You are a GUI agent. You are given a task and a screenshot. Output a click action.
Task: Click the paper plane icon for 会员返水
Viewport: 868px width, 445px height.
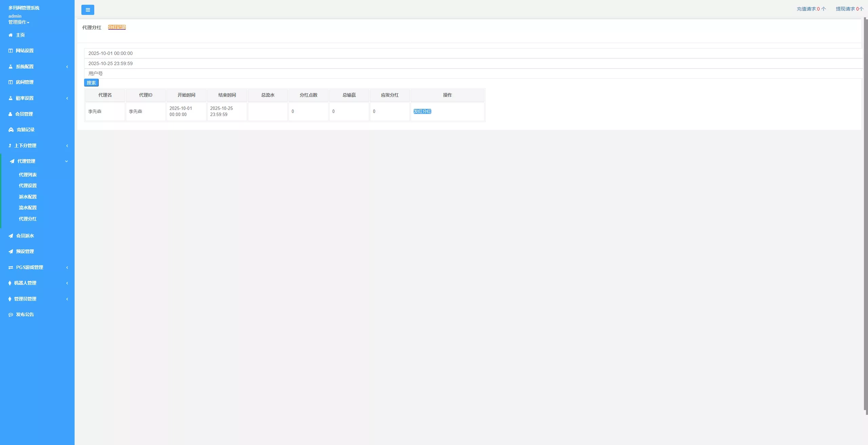click(11, 236)
